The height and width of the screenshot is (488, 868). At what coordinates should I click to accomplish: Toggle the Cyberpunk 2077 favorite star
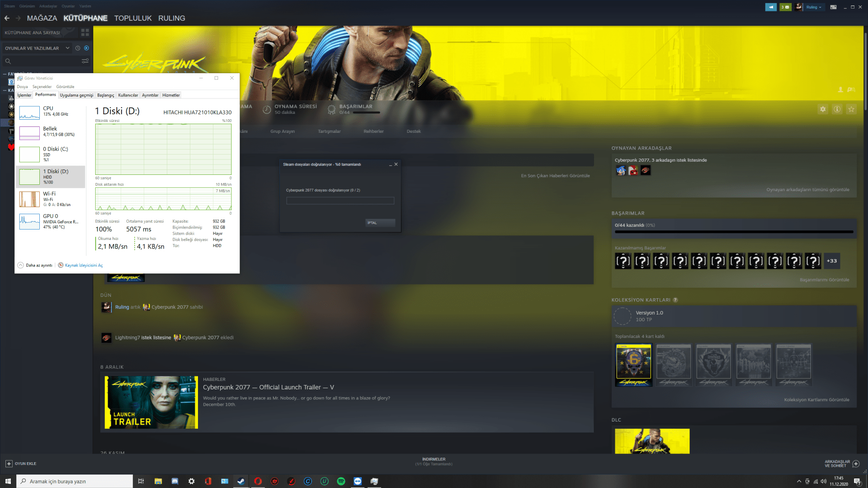(851, 109)
